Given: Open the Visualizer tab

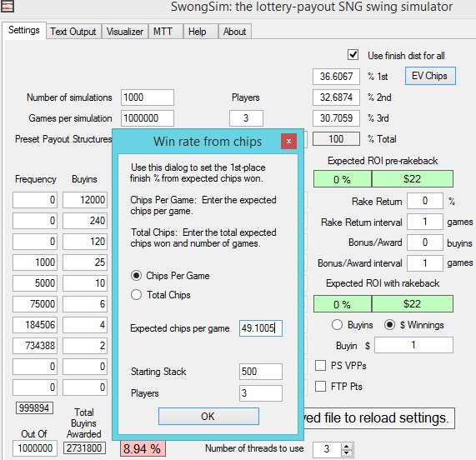Looking at the screenshot, I should click(125, 32).
